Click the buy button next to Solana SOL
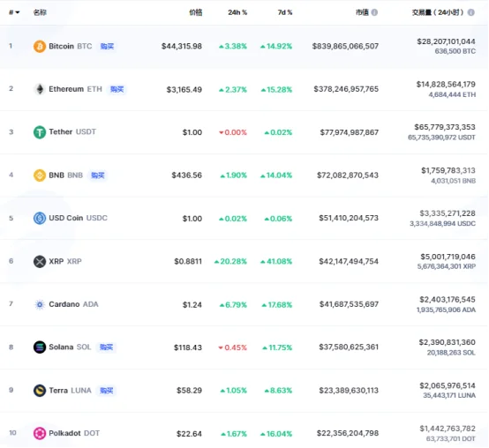 point(106,347)
